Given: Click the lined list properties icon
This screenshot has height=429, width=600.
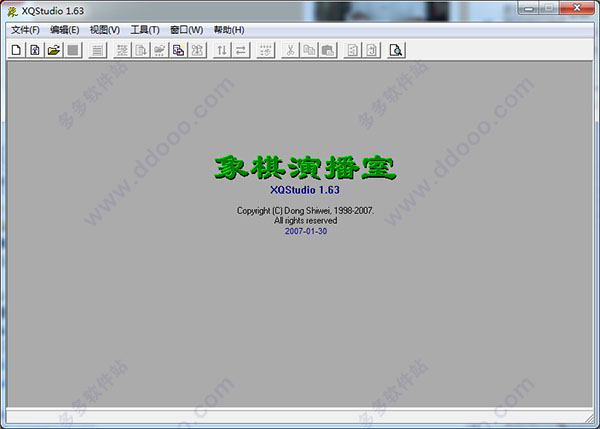Looking at the screenshot, I should coord(98,50).
